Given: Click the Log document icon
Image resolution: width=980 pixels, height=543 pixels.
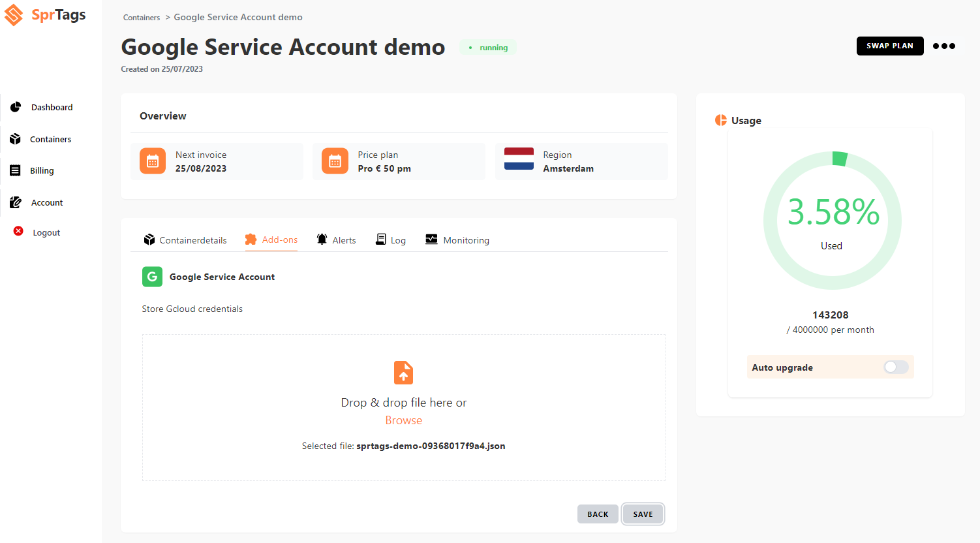Looking at the screenshot, I should [x=380, y=240].
